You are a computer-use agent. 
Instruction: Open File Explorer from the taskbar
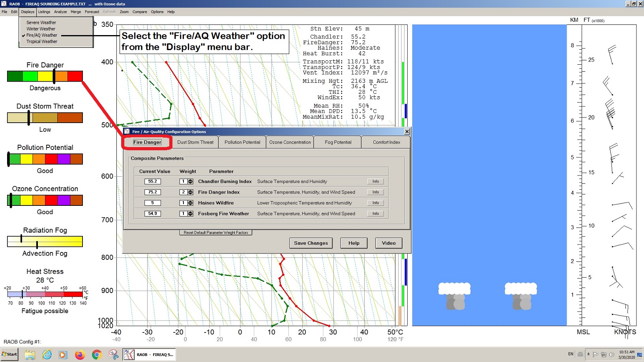pyautogui.click(x=30, y=355)
